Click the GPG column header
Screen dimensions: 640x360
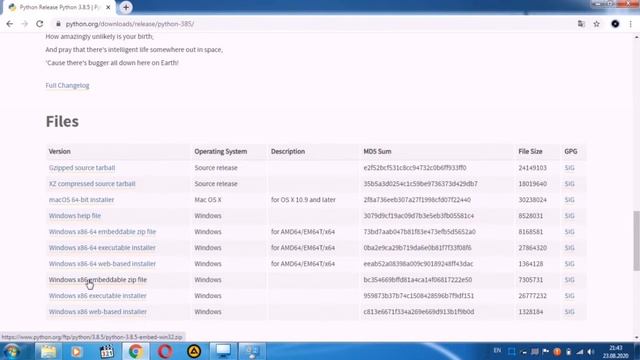tap(571, 151)
